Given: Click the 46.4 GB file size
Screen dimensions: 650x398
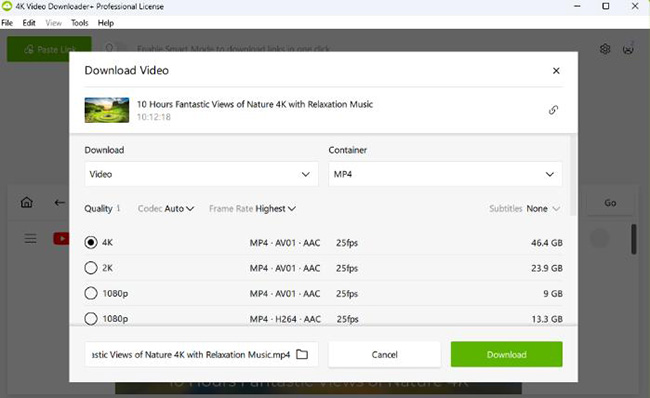Looking at the screenshot, I should tap(547, 243).
